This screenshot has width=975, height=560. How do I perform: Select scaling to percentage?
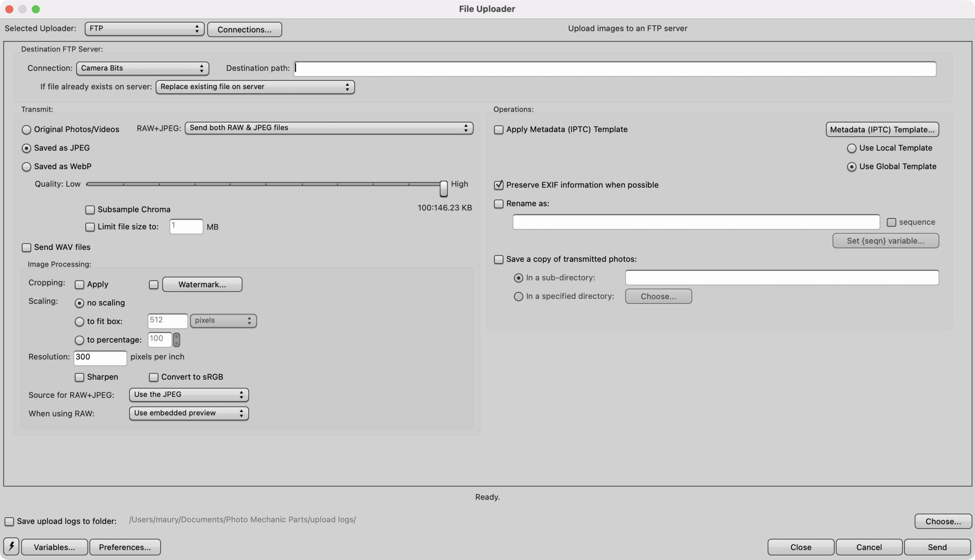coord(79,340)
